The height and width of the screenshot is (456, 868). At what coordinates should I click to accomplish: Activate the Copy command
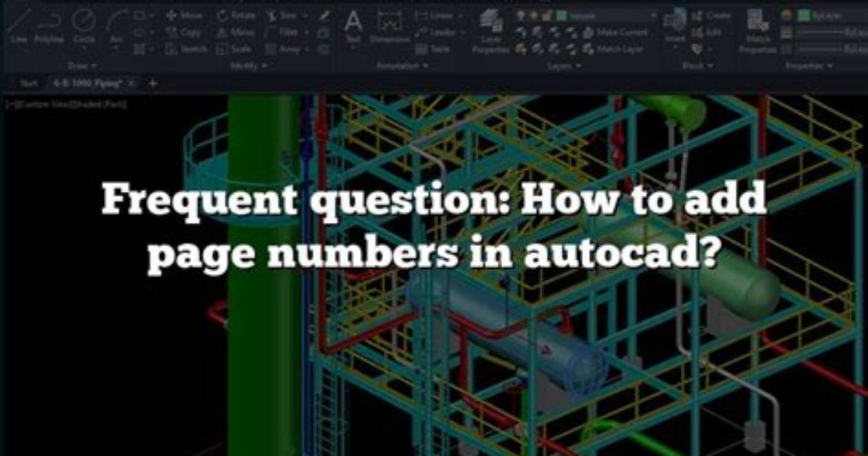(184, 32)
